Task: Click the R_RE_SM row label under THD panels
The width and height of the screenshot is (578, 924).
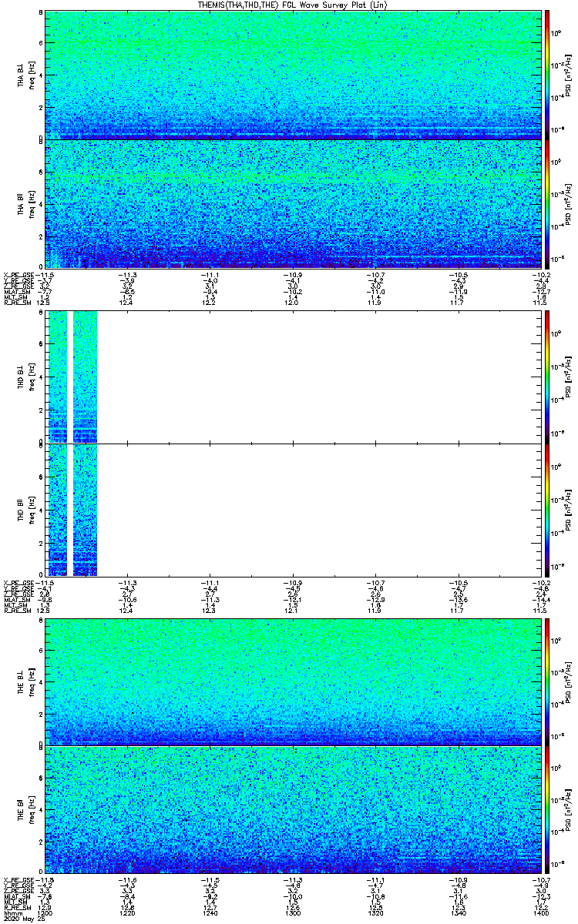Action: (17, 611)
